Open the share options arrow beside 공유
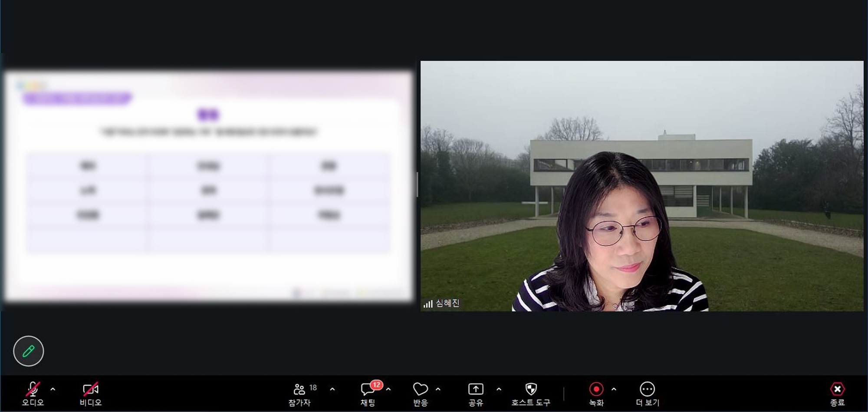 [499, 389]
